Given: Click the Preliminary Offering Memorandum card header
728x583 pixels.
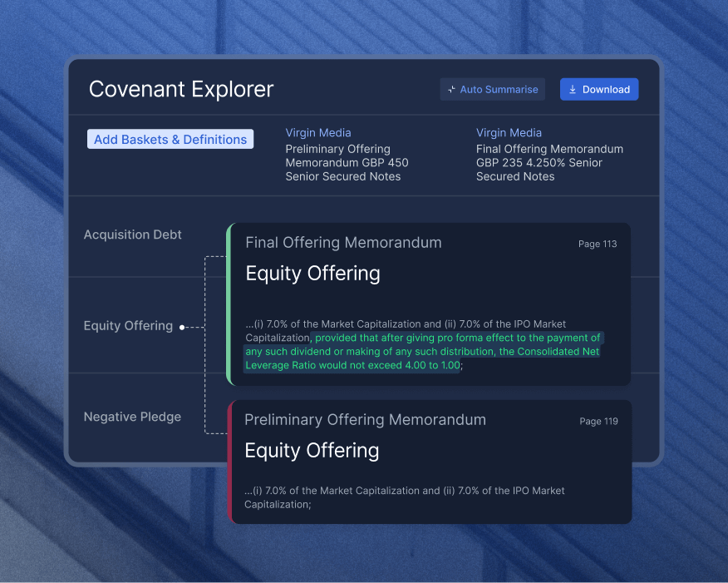Looking at the screenshot, I should click(x=365, y=420).
